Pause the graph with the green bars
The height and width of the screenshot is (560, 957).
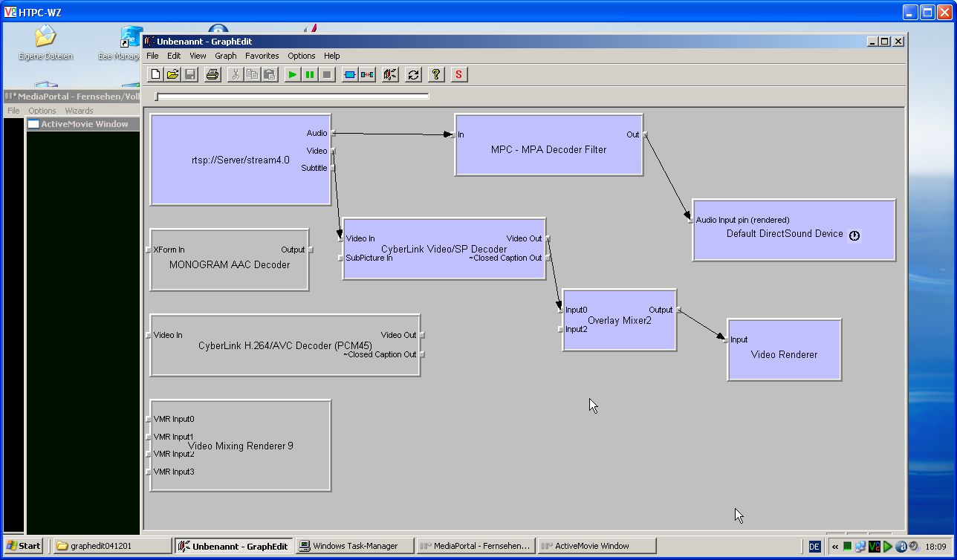(x=309, y=74)
